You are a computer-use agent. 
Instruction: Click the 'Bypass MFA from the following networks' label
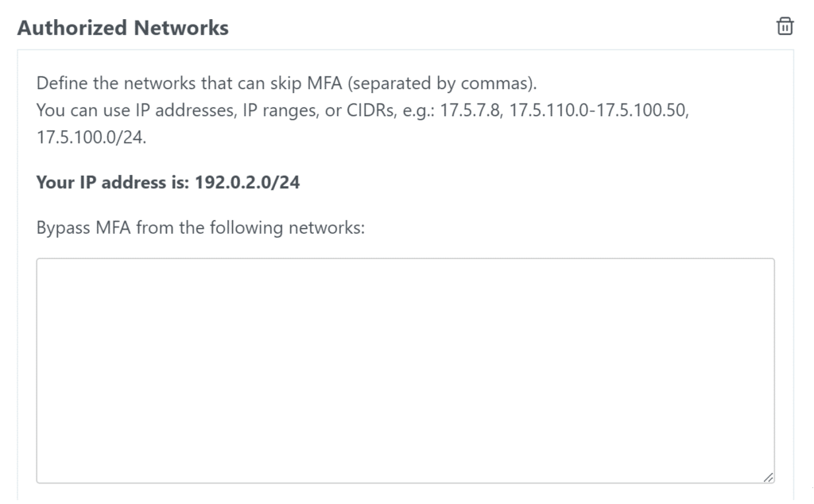(x=200, y=227)
